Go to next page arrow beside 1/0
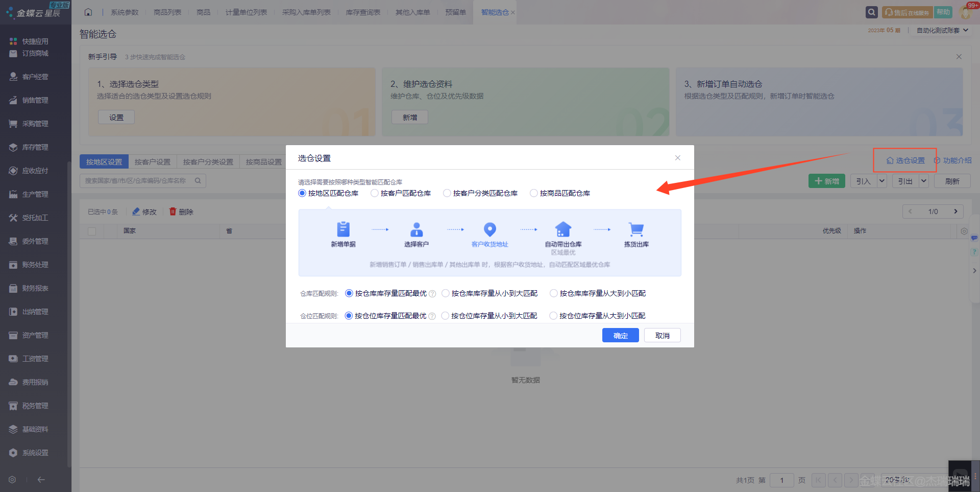Image resolution: width=980 pixels, height=492 pixels. click(955, 212)
